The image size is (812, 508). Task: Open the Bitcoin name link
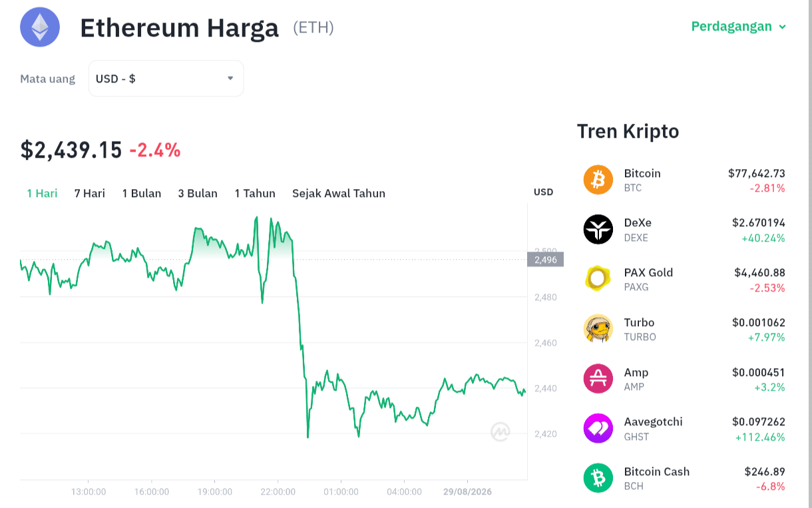pos(642,173)
